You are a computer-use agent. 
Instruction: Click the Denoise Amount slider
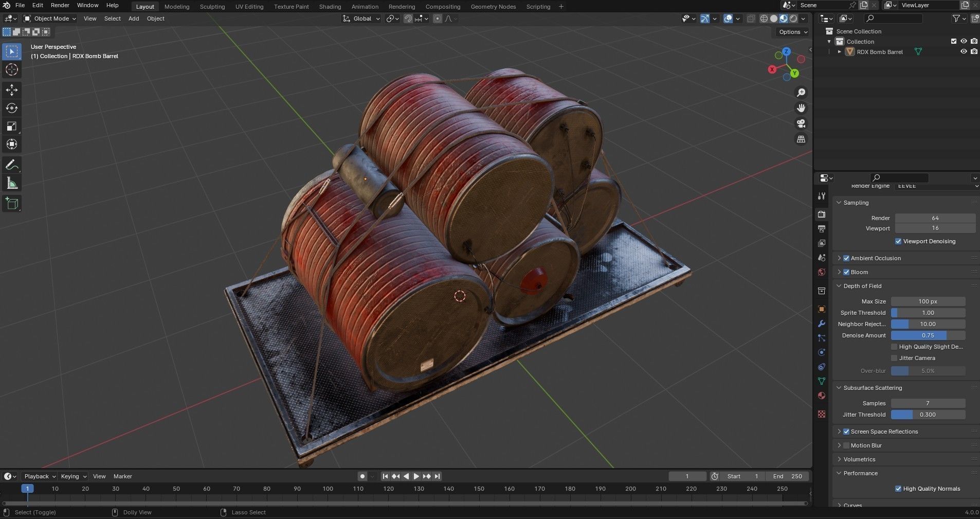(928, 335)
